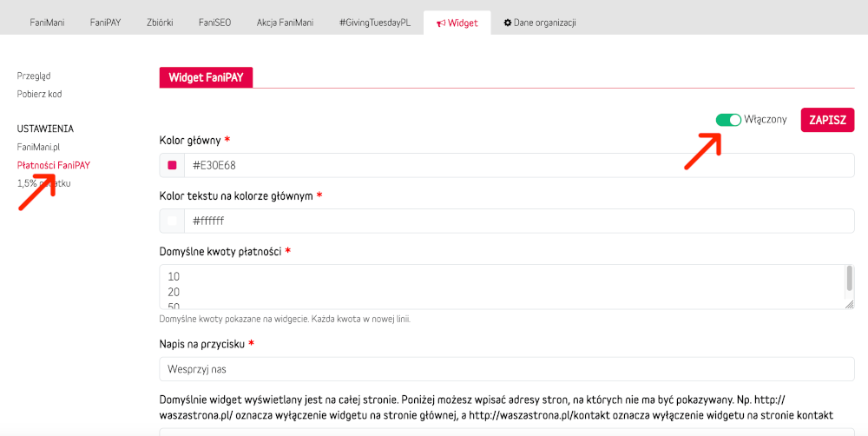Switch to the FaniPAY tab
The image size is (868, 436).
[x=104, y=23]
